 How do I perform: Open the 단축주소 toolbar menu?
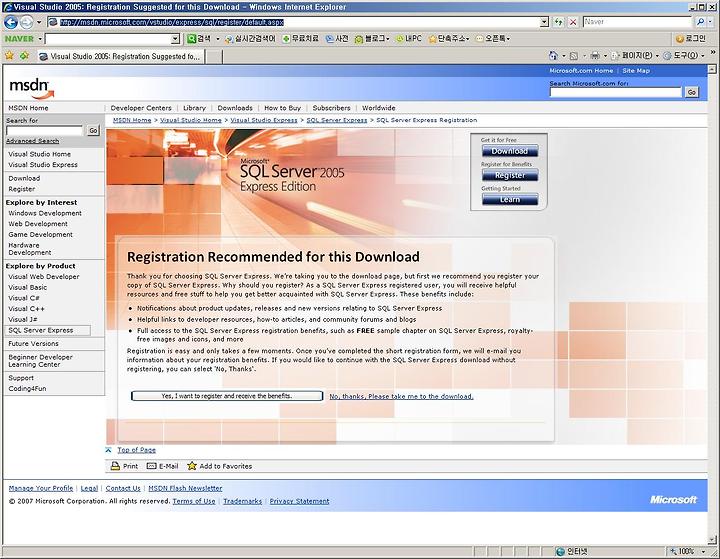(x=449, y=39)
